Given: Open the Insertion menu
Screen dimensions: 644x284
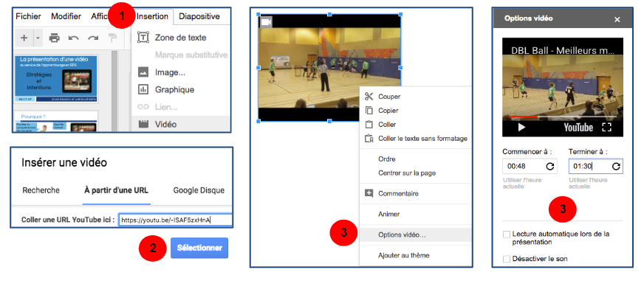Looking at the screenshot, I should (x=152, y=16).
